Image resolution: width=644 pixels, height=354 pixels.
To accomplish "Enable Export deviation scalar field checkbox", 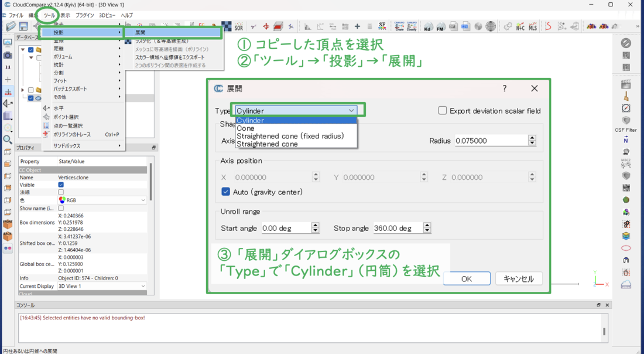I will pyautogui.click(x=443, y=111).
